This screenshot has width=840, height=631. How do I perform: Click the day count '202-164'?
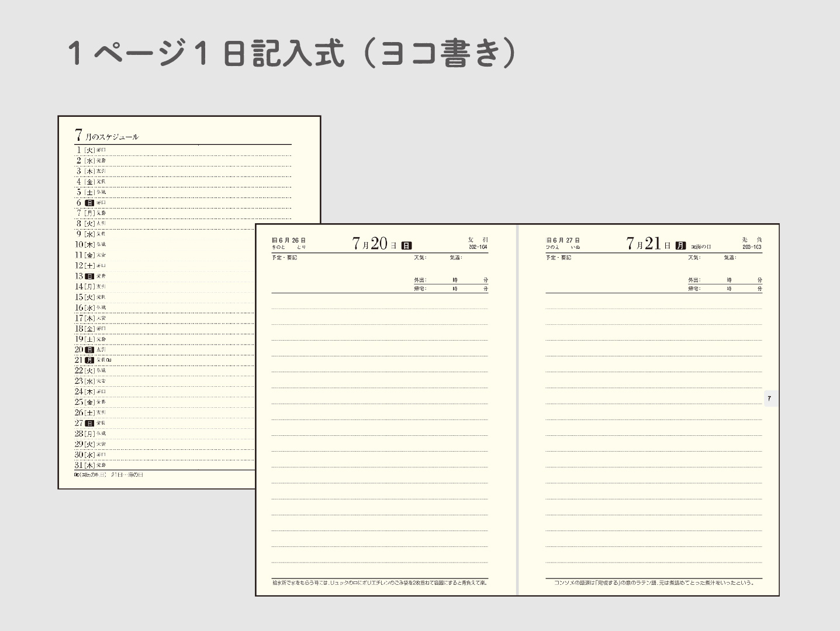click(x=478, y=247)
